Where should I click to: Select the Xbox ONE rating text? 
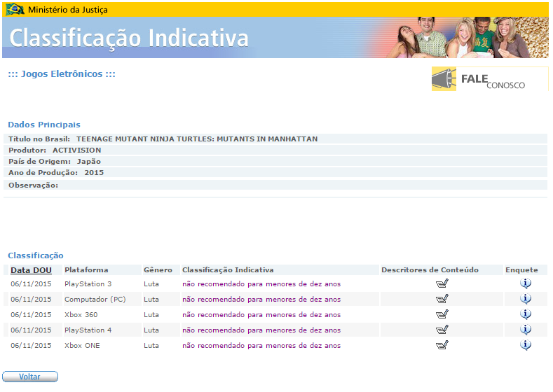pos(261,346)
